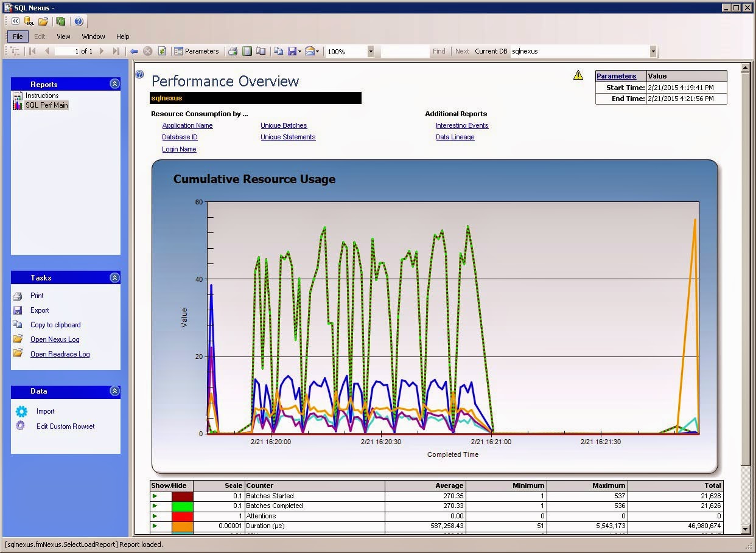Open the zoom 100% dropdown
The width and height of the screenshot is (756, 553).
click(371, 52)
